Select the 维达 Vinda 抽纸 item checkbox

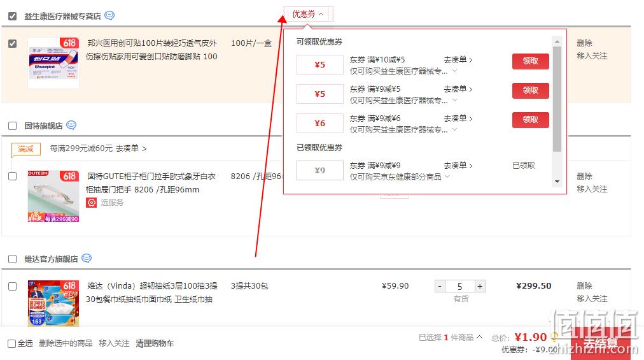(12, 286)
